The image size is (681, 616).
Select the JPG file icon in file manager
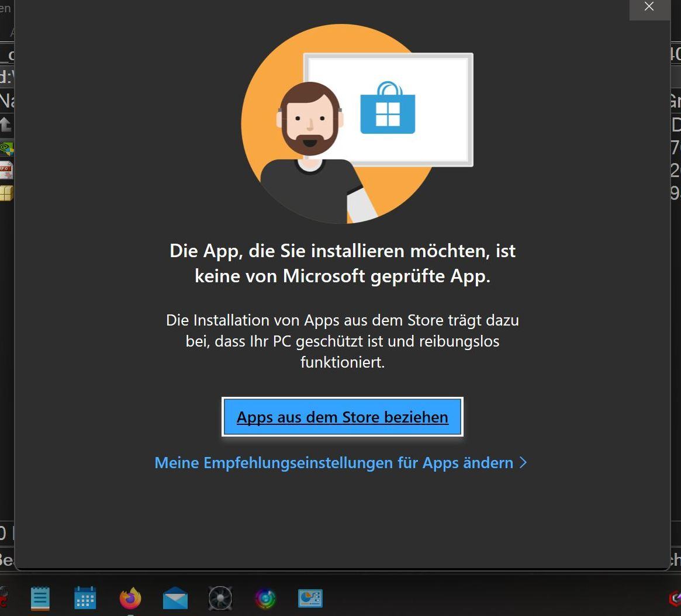point(6,170)
